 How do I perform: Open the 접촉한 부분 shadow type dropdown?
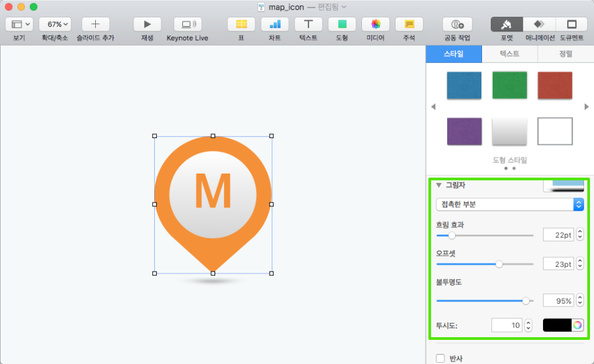510,204
